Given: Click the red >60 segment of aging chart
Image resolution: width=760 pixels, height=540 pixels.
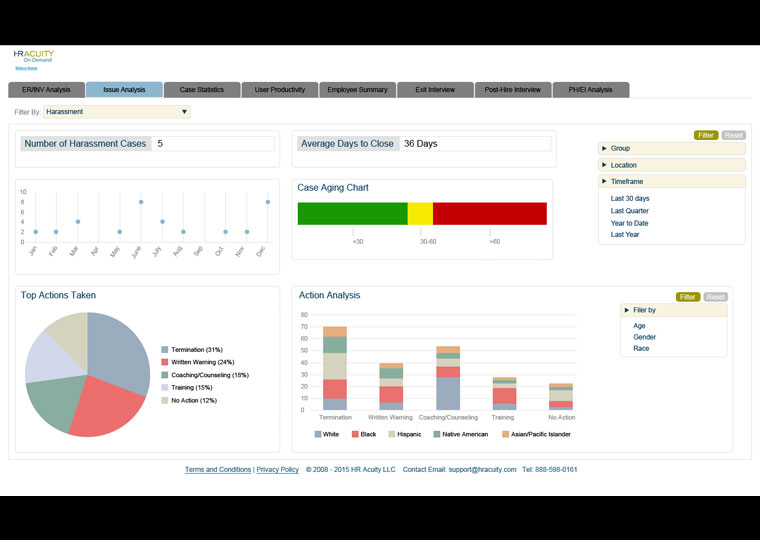Looking at the screenshot, I should coord(490,214).
